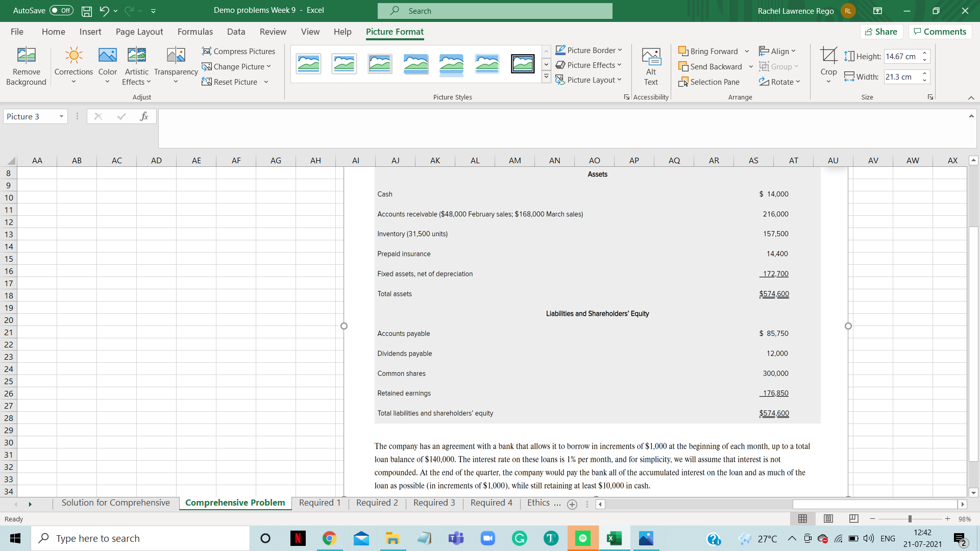This screenshot has width=980, height=551.
Task: Open the Compress Pictures tool
Action: 238,51
